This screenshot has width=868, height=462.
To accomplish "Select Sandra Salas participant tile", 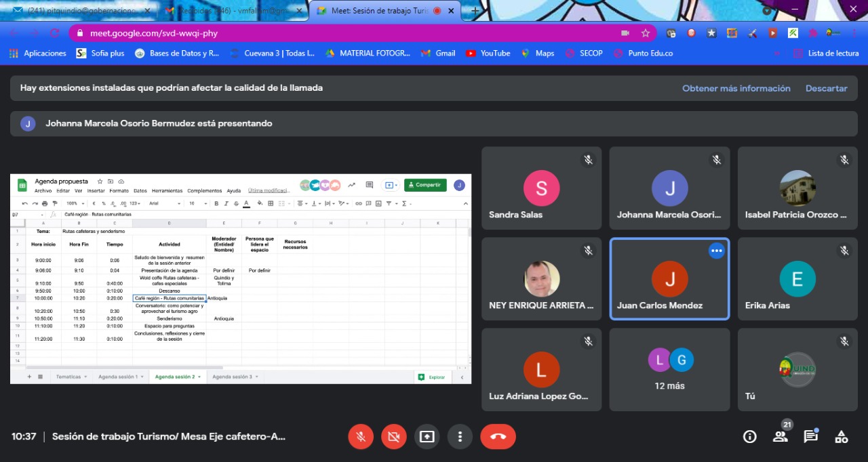I will point(542,188).
